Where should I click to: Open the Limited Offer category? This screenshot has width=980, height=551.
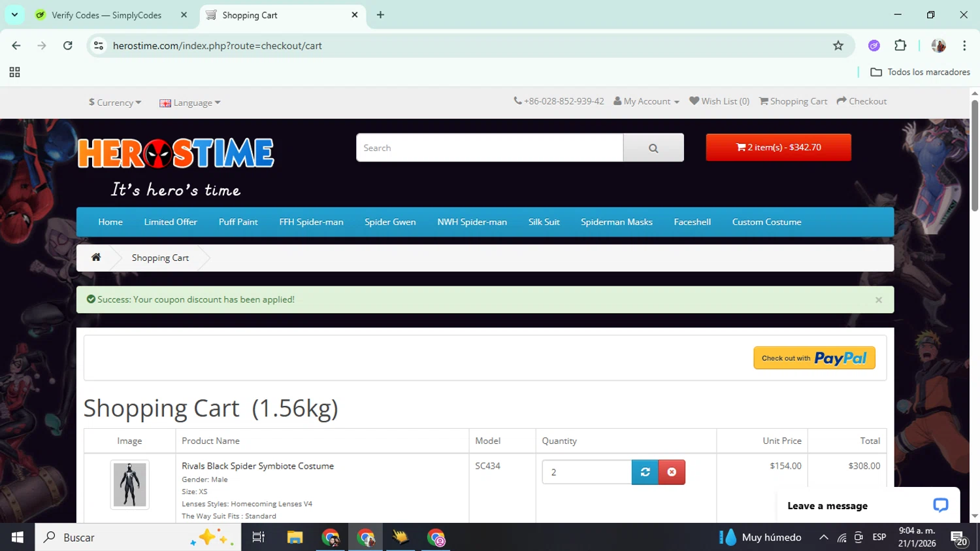[171, 222]
